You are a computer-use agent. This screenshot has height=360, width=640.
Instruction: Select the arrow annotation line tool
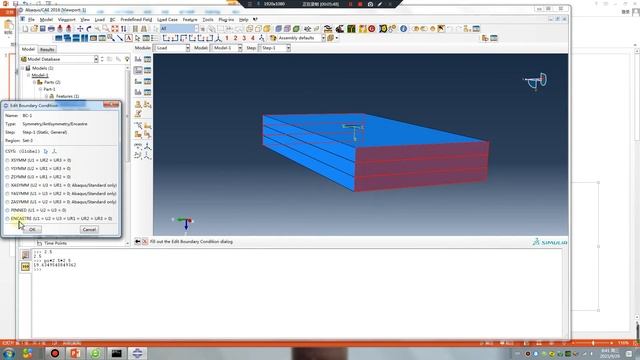(120, 38)
